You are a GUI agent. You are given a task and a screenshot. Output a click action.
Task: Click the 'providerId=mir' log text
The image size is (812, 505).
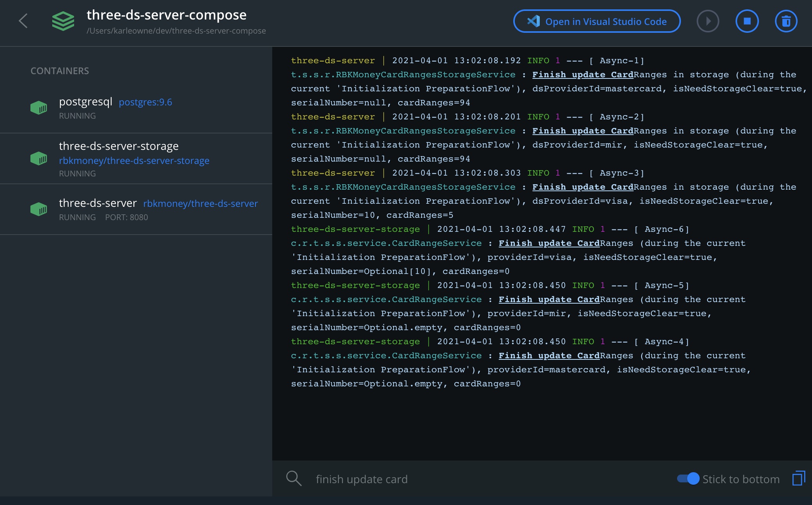527,313
